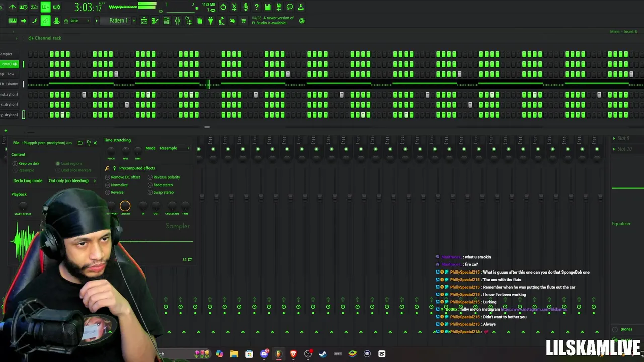Open the Channel rack view icon

(166, 21)
